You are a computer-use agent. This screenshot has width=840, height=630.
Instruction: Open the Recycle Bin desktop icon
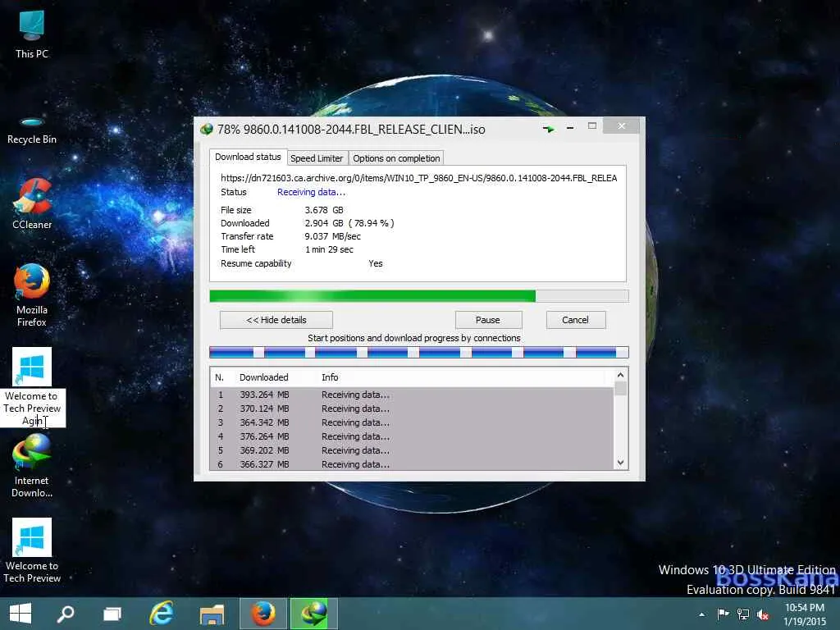(32, 130)
